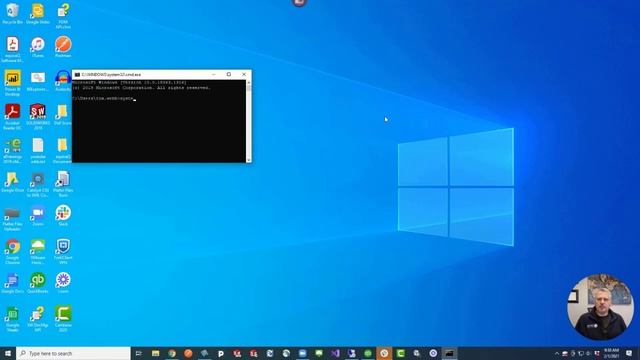Launch Camtasia 2020 desktop shortcut
This screenshot has height=360, width=640.
[63, 318]
